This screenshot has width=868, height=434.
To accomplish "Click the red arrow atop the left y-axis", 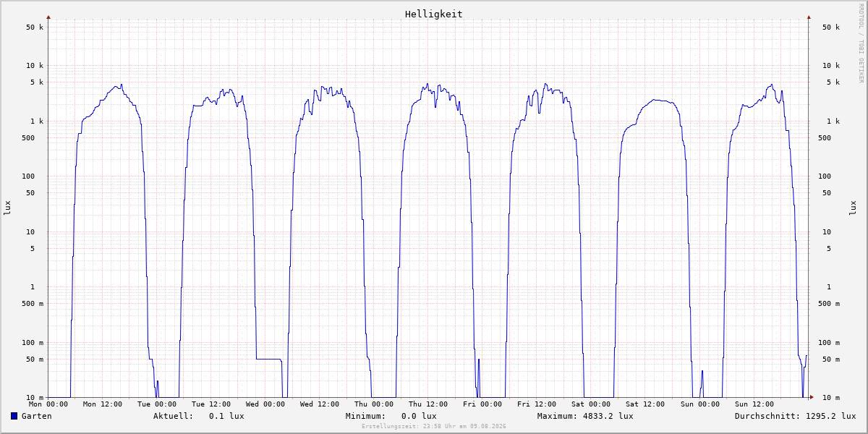I will coord(48,17).
